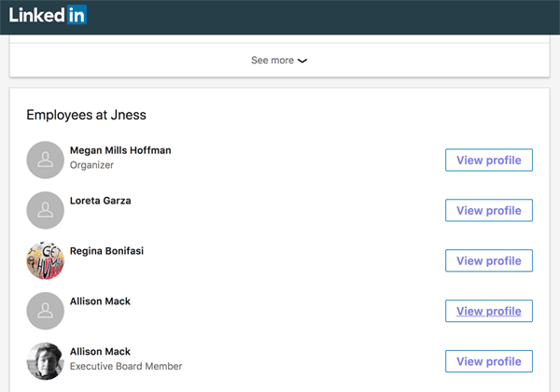Image resolution: width=560 pixels, height=392 pixels.
Task: Click Loreta Garza's placeholder avatar icon
Action: point(46,210)
